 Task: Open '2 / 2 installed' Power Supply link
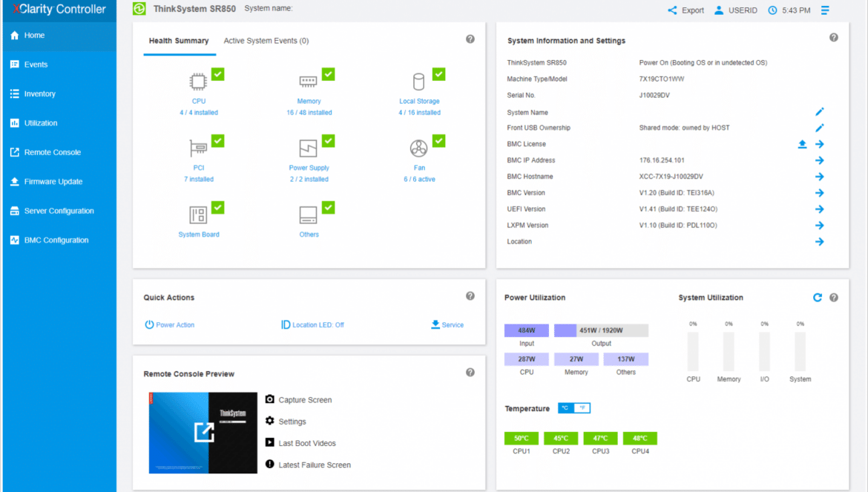309,180
